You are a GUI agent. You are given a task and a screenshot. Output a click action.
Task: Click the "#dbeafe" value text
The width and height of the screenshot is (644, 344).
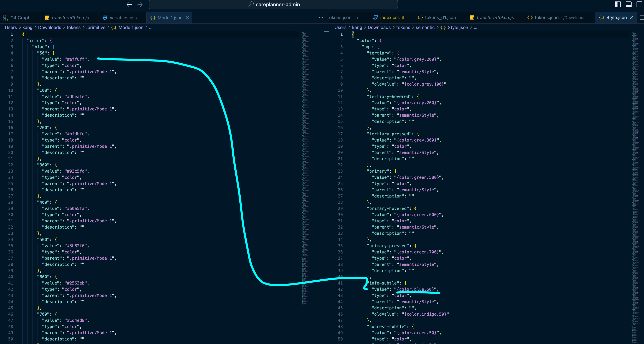(x=76, y=97)
